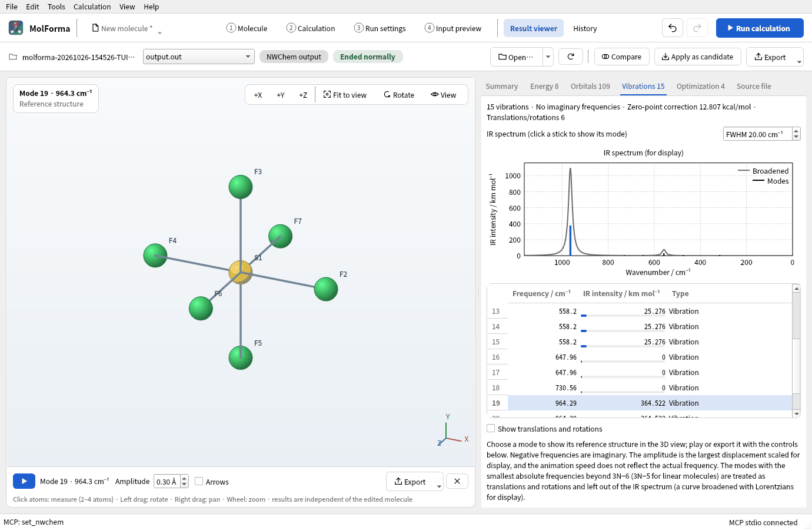Open the History view

[x=585, y=28]
